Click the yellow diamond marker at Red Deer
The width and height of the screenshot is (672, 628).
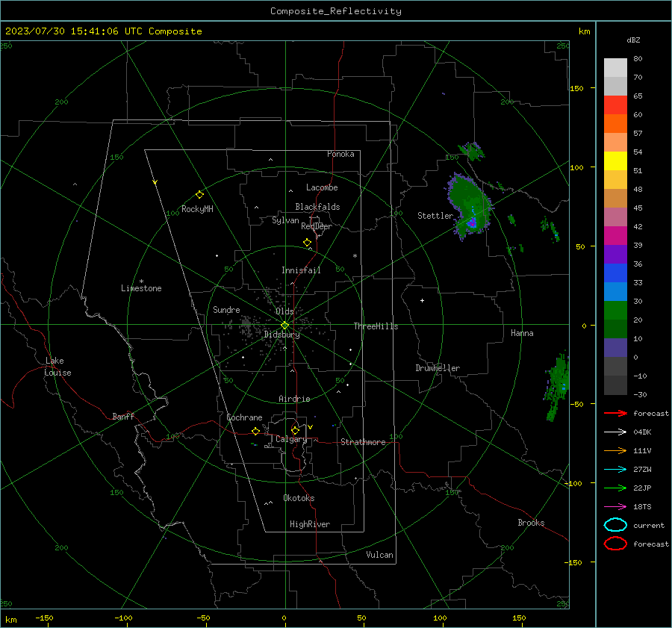pos(307,243)
